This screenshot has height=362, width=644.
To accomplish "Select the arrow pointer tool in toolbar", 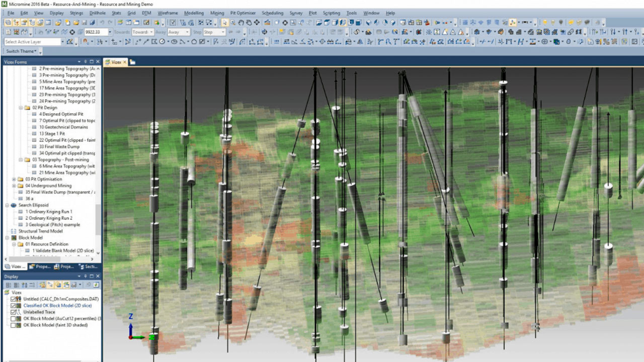I will (x=225, y=23).
